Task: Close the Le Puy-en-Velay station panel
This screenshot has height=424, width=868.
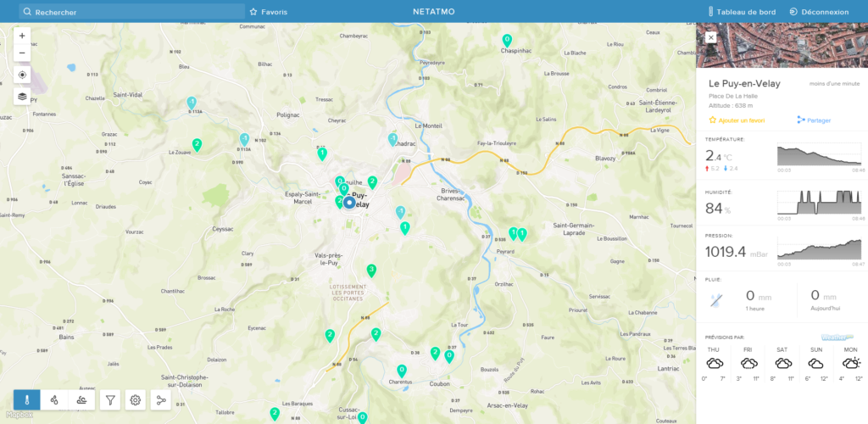Action: [711, 37]
